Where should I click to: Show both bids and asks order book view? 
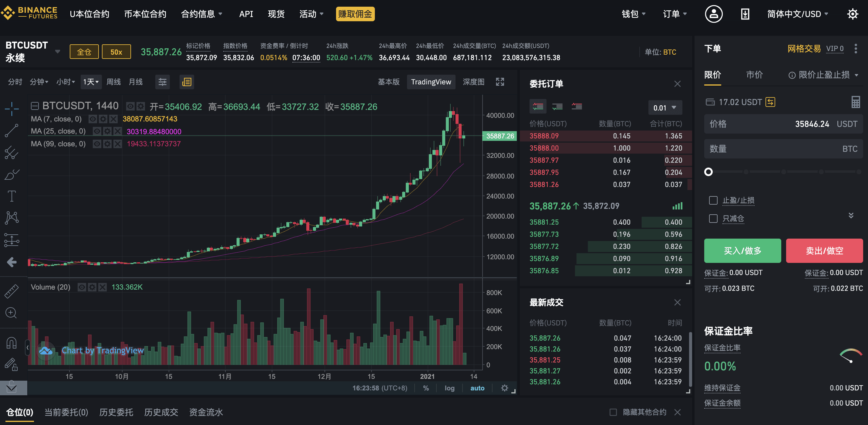click(538, 107)
